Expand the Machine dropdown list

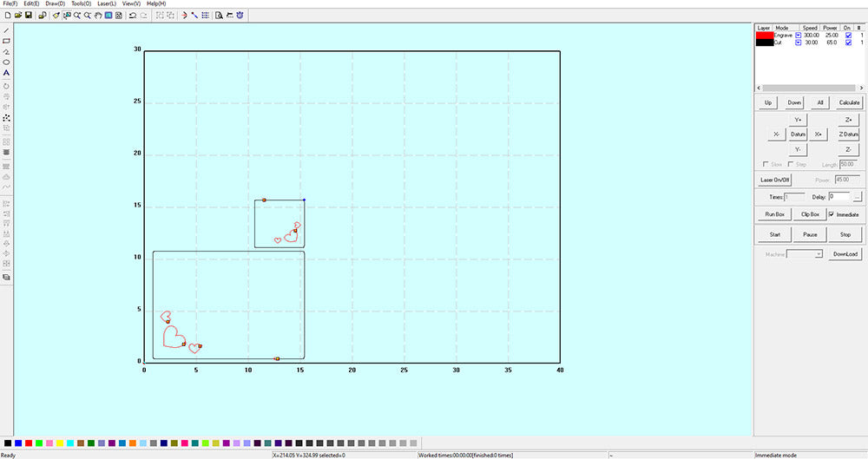817,254
